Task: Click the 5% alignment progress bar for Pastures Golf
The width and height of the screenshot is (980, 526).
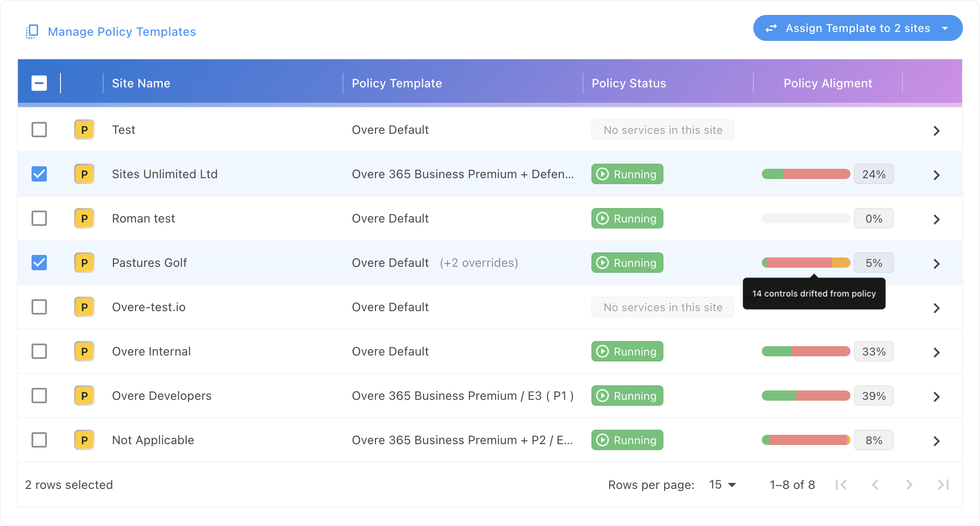Action: [805, 263]
